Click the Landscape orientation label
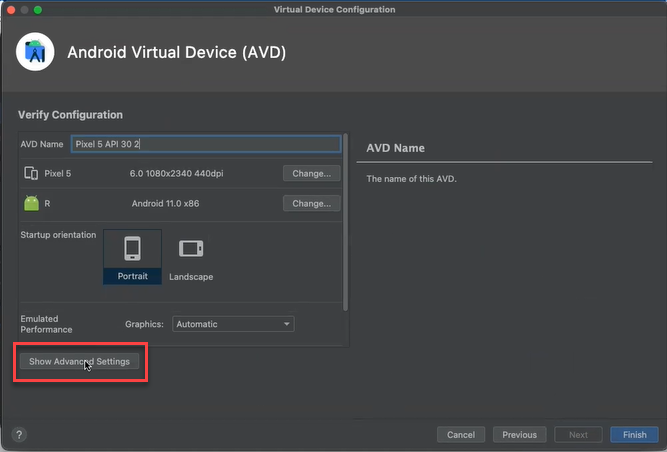667x452 pixels. pyautogui.click(x=191, y=276)
